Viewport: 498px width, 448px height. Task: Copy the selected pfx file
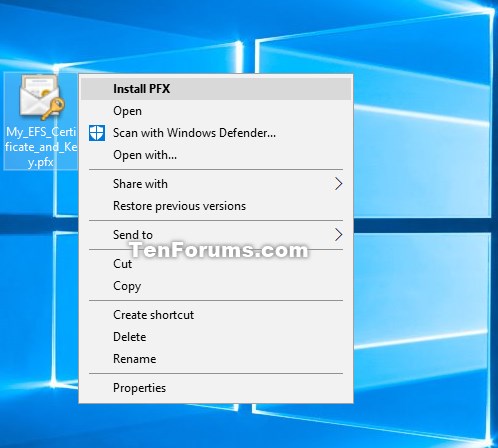point(216,286)
